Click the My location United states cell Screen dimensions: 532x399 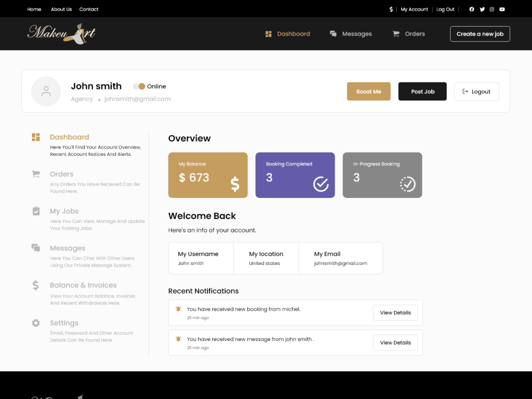[x=266, y=258]
